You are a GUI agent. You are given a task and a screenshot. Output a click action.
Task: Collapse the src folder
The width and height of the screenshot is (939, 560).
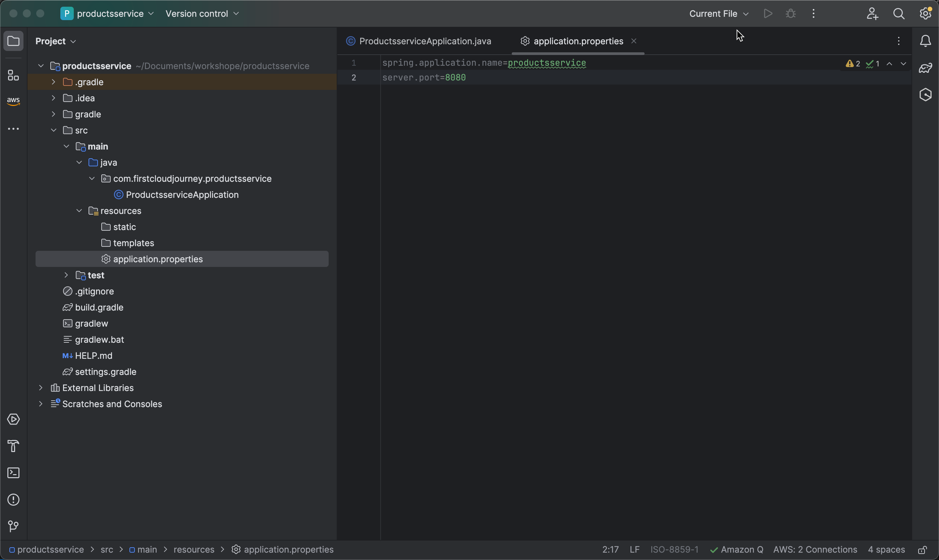pyautogui.click(x=53, y=130)
